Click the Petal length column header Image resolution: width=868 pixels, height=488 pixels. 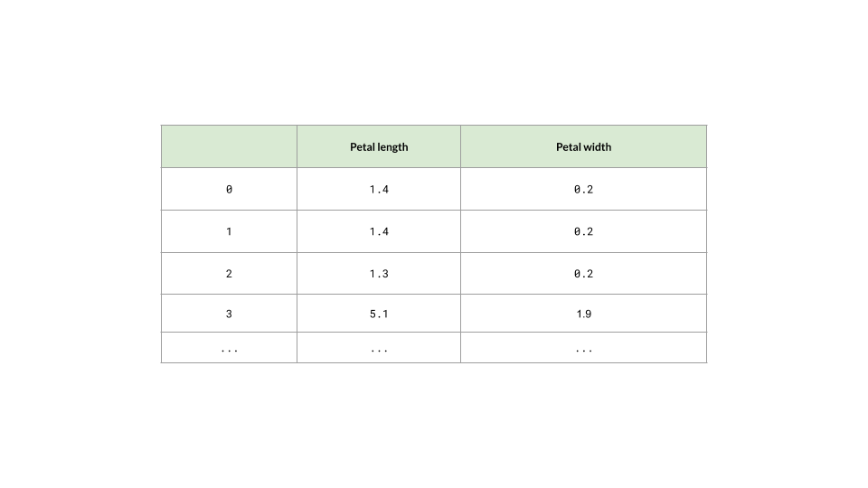click(379, 146)
